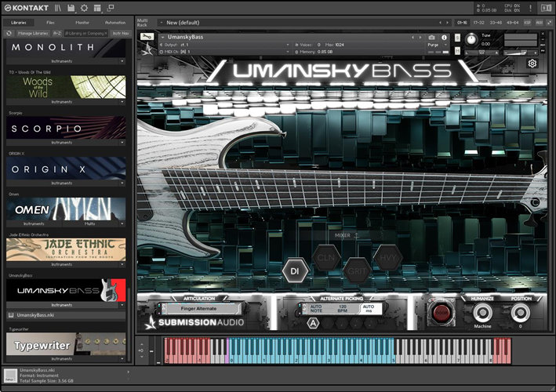The image size is (556, 392).
Task: Click the camera snapshot icon in instrument header
Action: coord(431,37)
